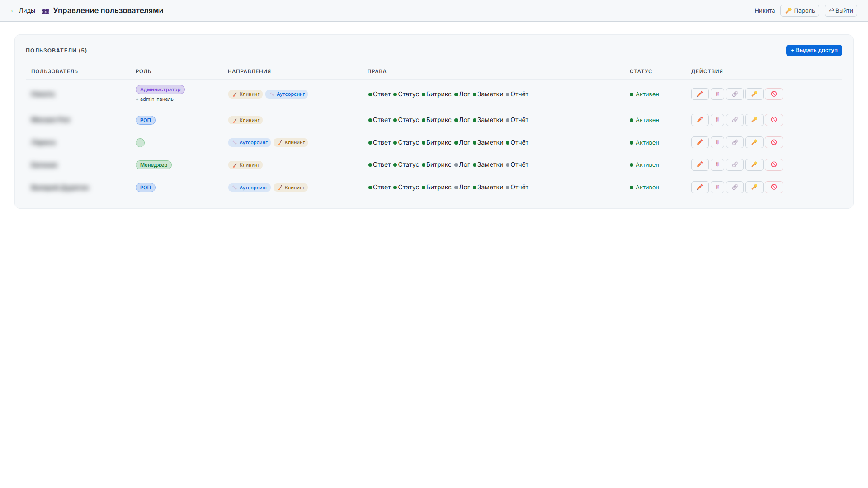Click Клининг tag in Администратор row

pos(245,94)
